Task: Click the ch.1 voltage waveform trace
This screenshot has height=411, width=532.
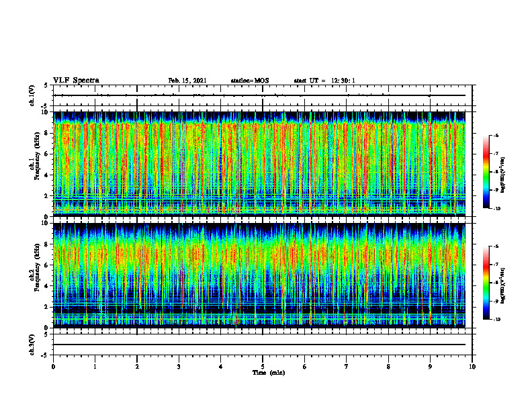Action: (259, 95)
